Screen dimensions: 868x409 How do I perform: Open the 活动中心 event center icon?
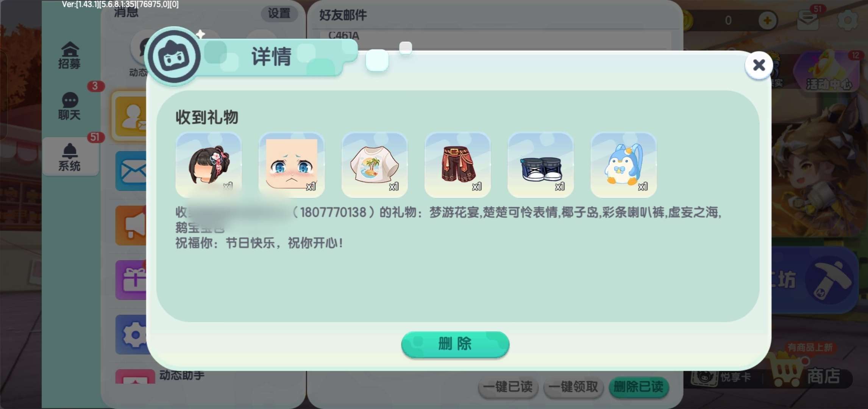[x=827, y=72]
